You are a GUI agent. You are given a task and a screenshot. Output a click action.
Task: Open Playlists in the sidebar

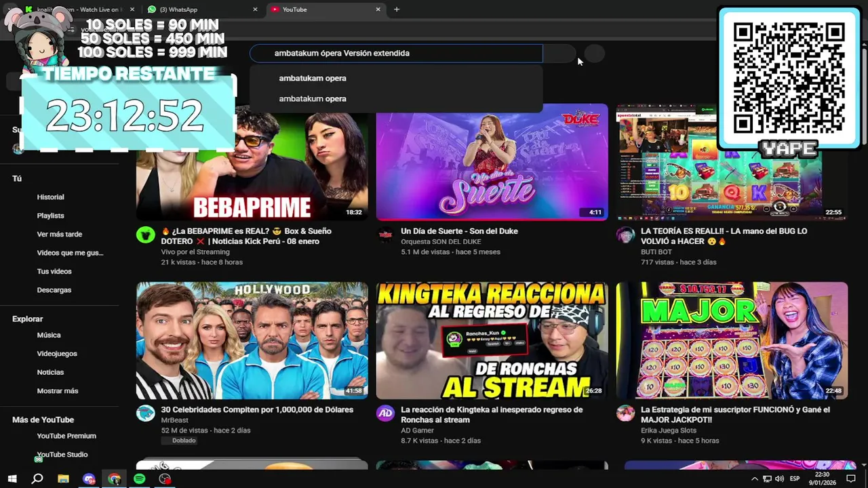[x=50, y=216]
